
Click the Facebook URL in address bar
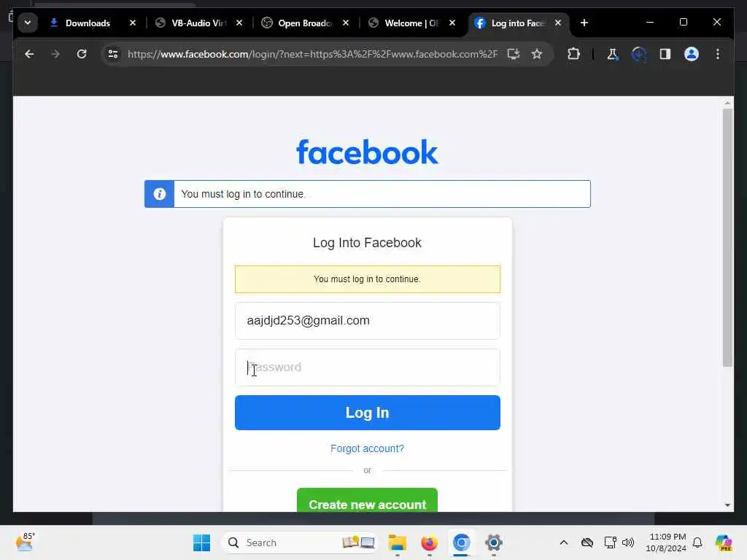312,54
